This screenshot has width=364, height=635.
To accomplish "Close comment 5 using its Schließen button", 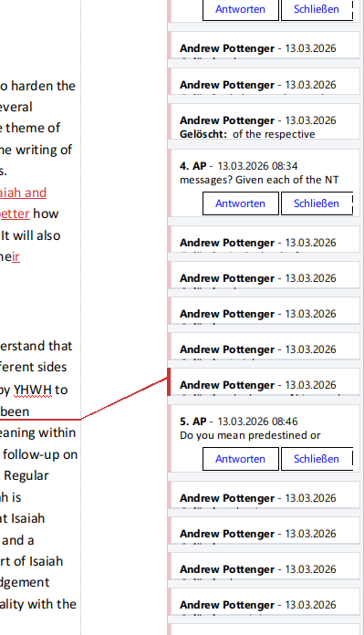I will pyautogui.click(x=317, y=459).
